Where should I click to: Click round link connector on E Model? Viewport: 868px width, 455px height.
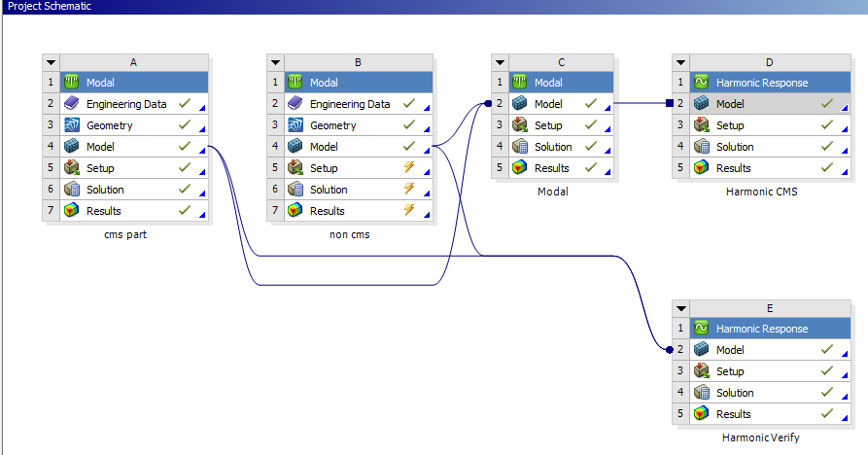click(x=670, y=349)
